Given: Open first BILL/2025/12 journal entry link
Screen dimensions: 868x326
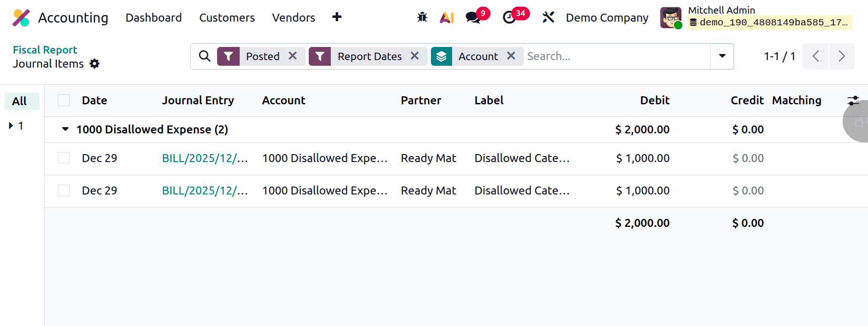Looking at the screenshot, I should pos(205,158).
